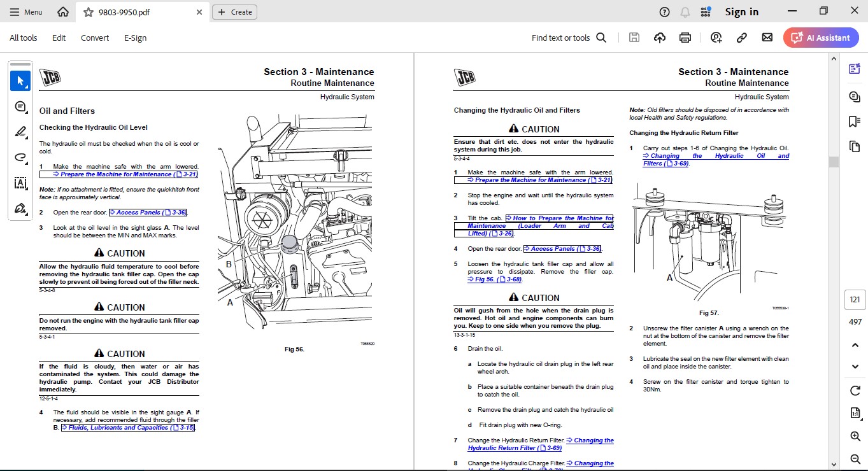
Task: Open the E-Sign menu
Action: (x=135, y=38)
